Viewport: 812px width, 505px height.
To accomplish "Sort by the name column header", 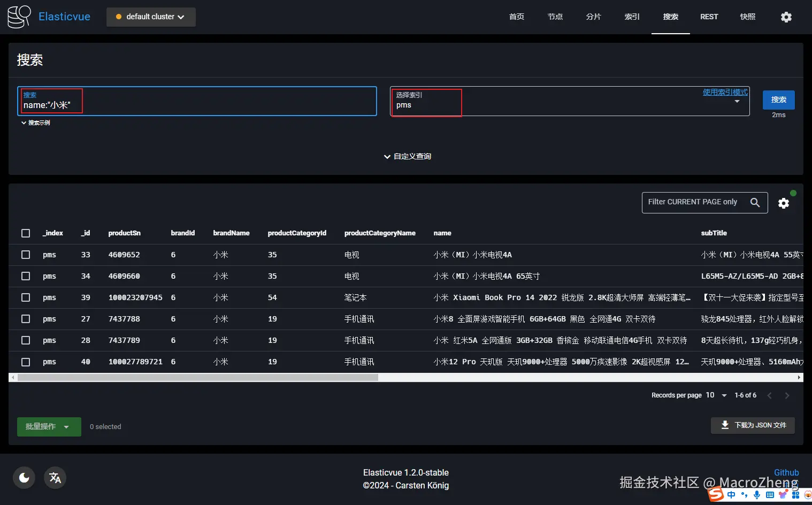I will [442, 233].
